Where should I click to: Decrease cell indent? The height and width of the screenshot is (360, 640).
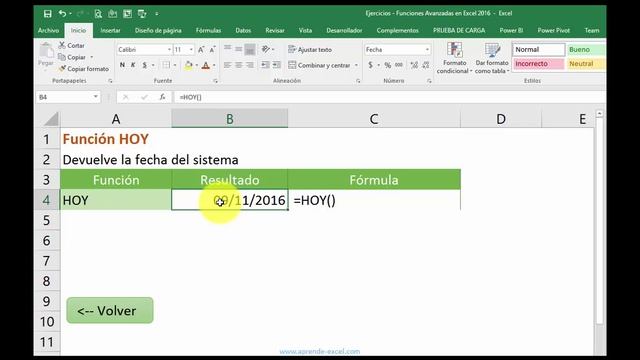265,65
